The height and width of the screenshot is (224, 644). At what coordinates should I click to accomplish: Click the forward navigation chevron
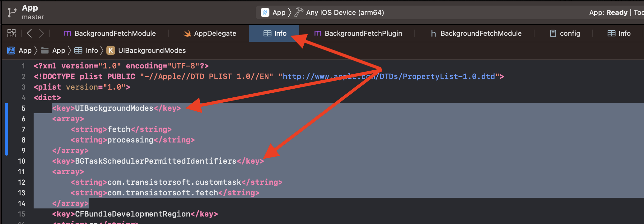tap(42, 33)
